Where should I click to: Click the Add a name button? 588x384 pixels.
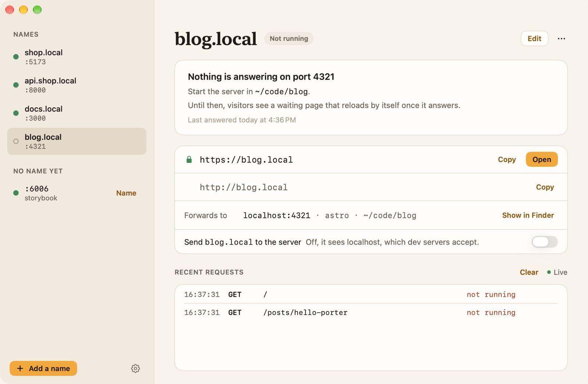coord(43,368)
